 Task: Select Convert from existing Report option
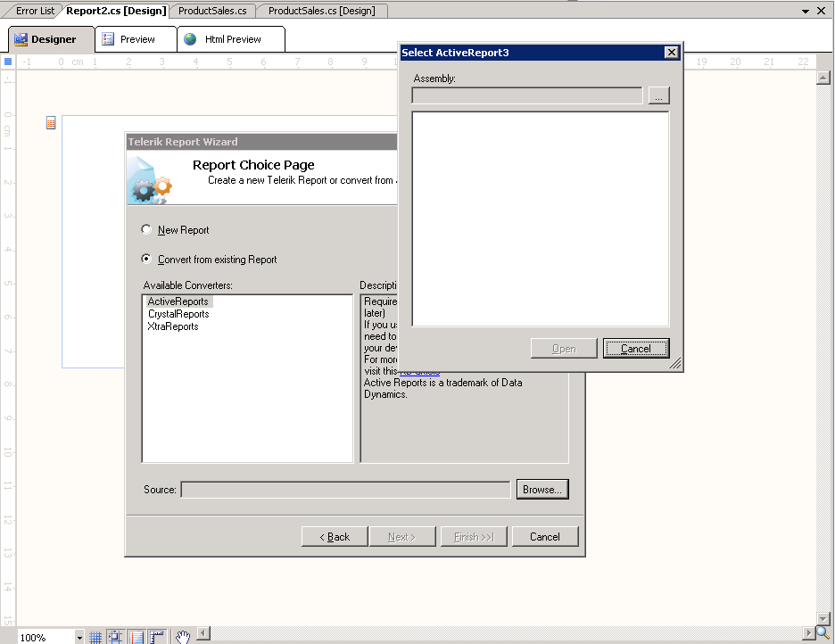pyautogui.click(x=146, y=259)
